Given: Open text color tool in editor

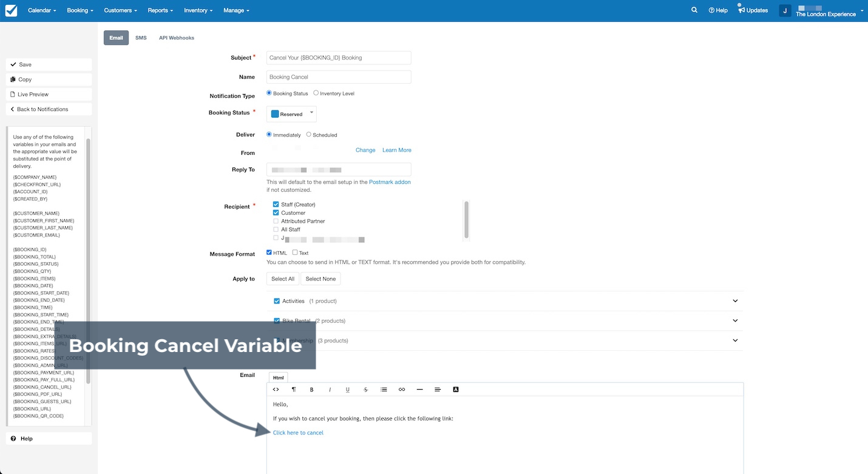Looking at the screenshot, I should (x=455, y=390).
